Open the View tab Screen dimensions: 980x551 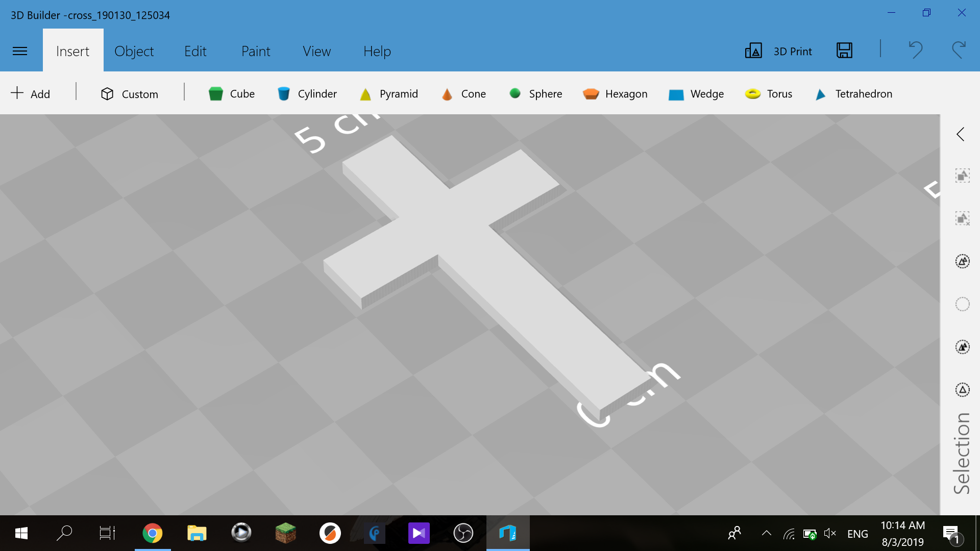point(316,51)
